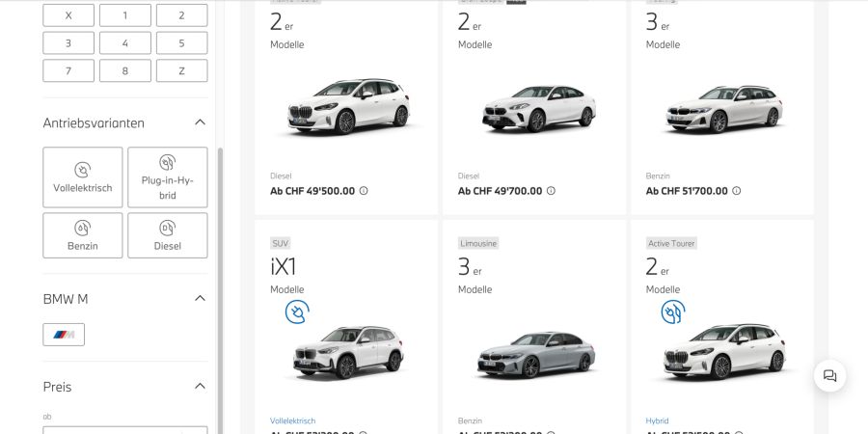Viewport: 868px width, 434px height.
Task: Select series filter 1
Action: point(125,15)
